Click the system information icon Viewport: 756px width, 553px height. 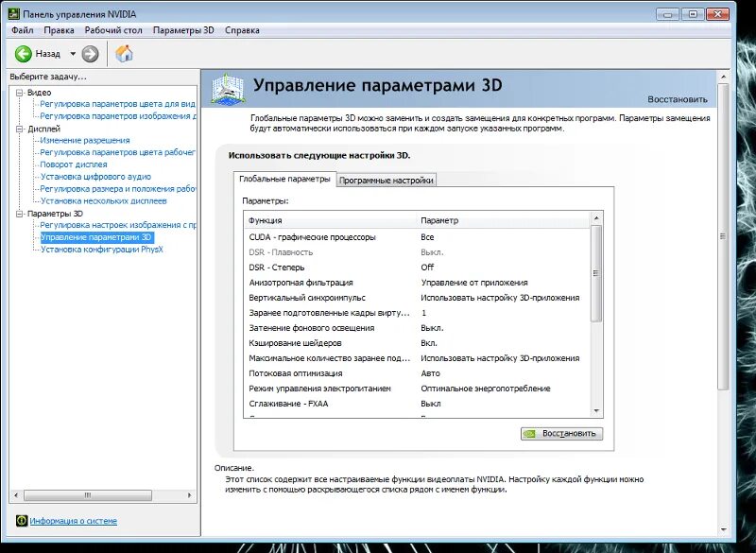[x=22, y=520]
